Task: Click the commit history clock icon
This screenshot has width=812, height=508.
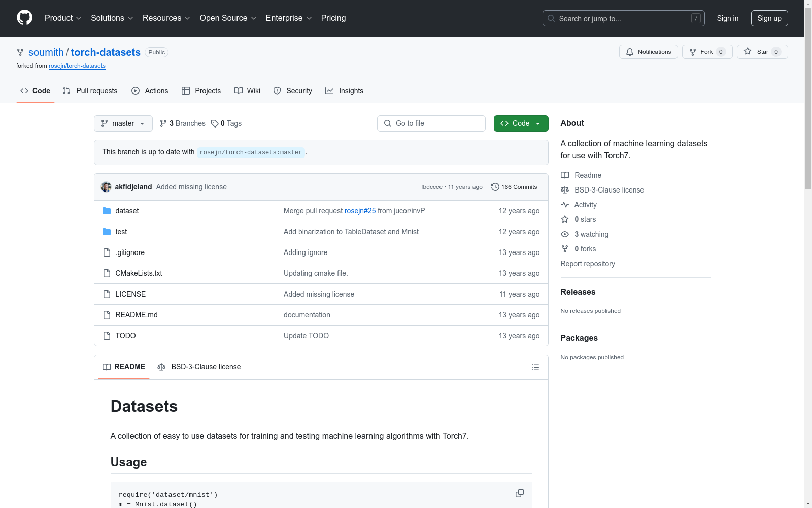Action: coord(495,187)
